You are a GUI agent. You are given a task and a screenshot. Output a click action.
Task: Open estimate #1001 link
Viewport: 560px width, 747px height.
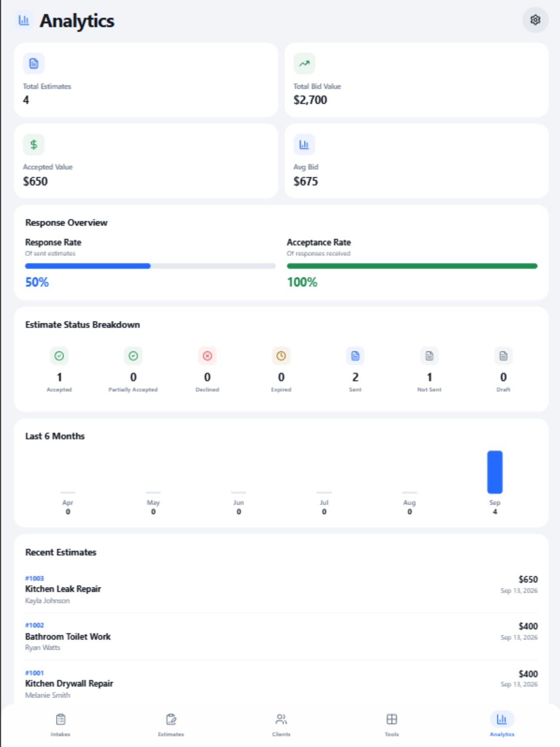coord(34,673)
